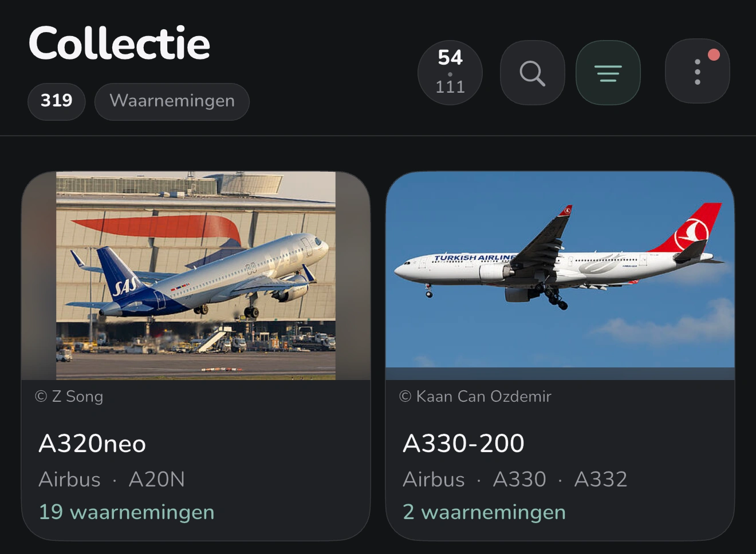Image resolution: width=756 pixels, height=554 pixels.
Task: Click the Airbus manufacturer on A330-200 card
Action: click(434, 480)
